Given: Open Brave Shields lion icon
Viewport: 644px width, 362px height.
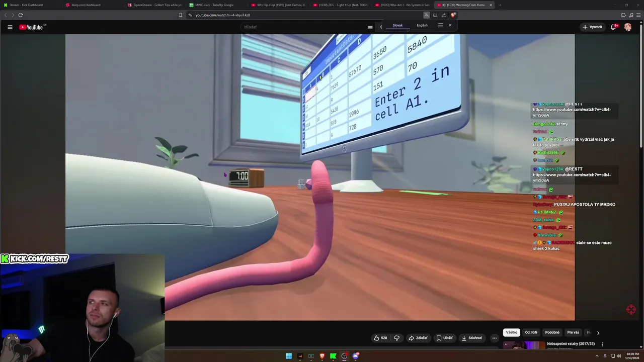Looking at the screenshot, I should 453,15.
